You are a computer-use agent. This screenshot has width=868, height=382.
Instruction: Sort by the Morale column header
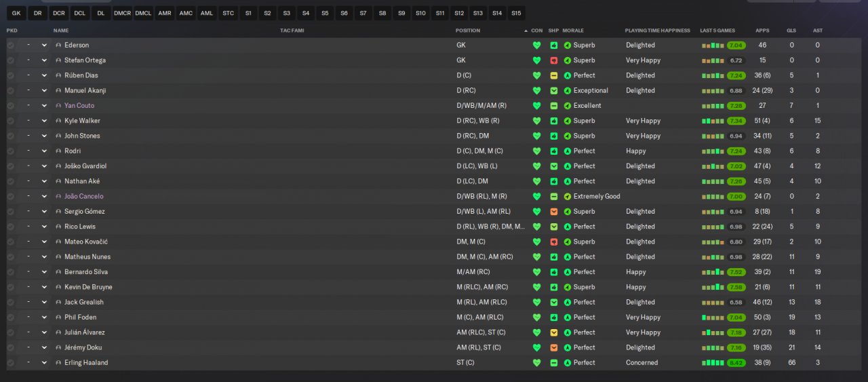coord(573,31)
